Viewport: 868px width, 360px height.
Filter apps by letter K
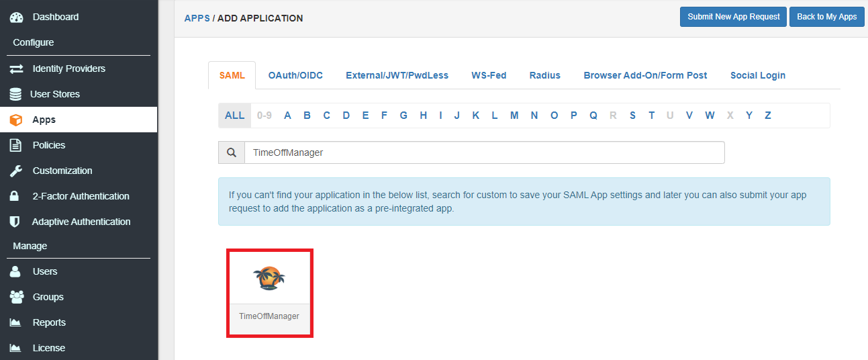tap(476, 116)
